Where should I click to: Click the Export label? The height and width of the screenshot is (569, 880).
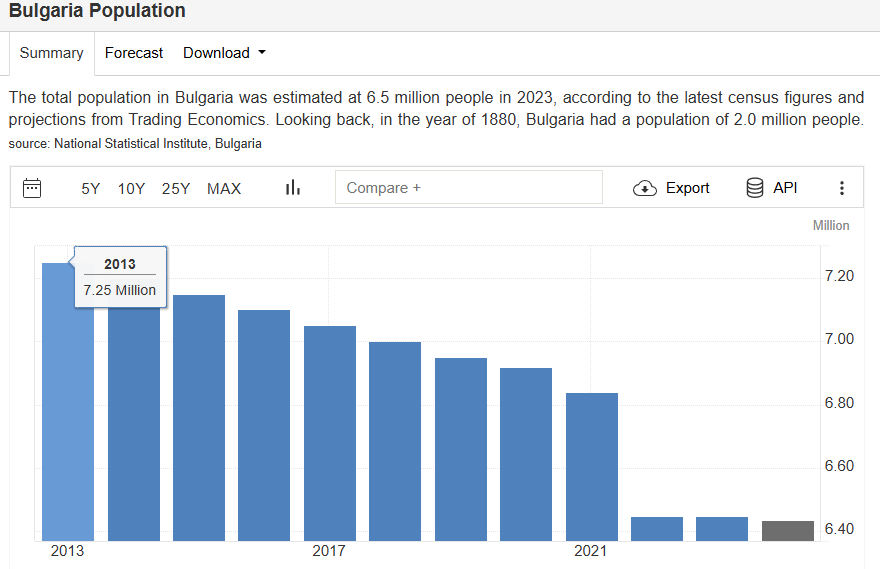688,188
